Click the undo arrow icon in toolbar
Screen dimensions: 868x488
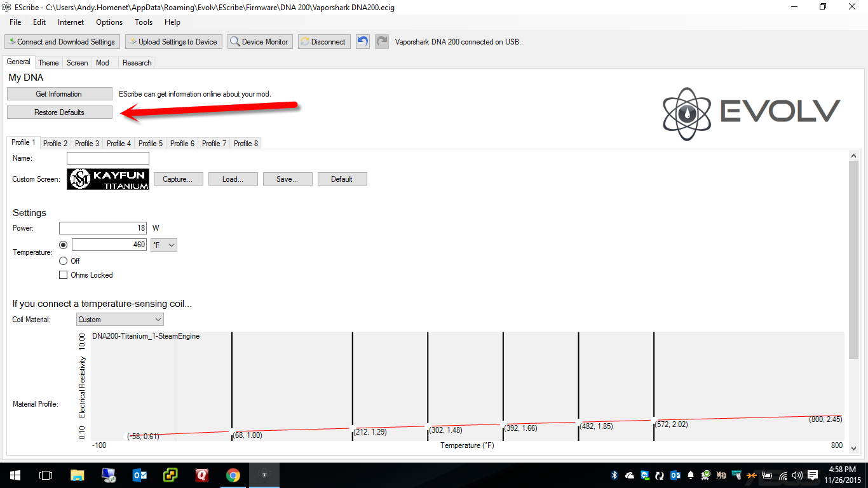tap(362, 42)
